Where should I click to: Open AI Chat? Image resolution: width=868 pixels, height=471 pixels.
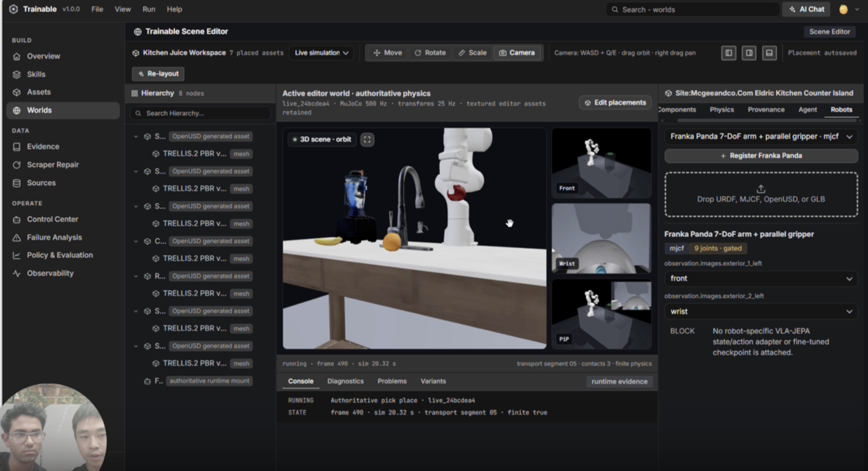pyautogui.click(x=806, y=9)
